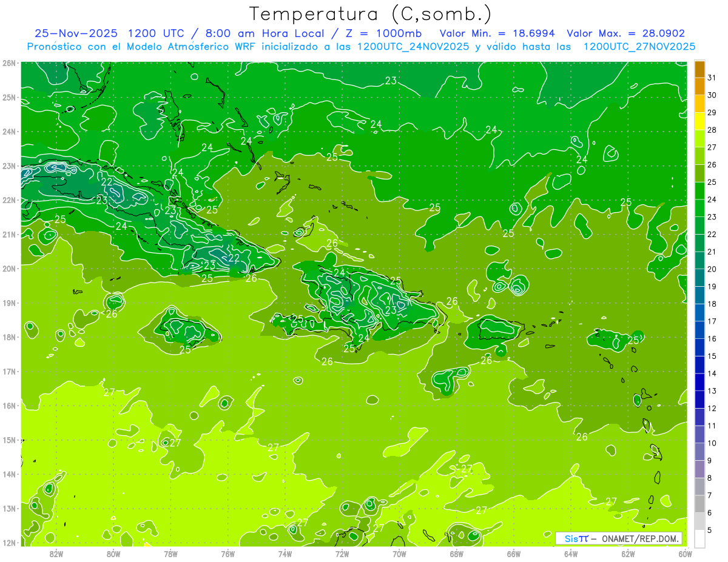Click the latitude label '14N'
The image size is (728, 562).
tap(9, 474)
